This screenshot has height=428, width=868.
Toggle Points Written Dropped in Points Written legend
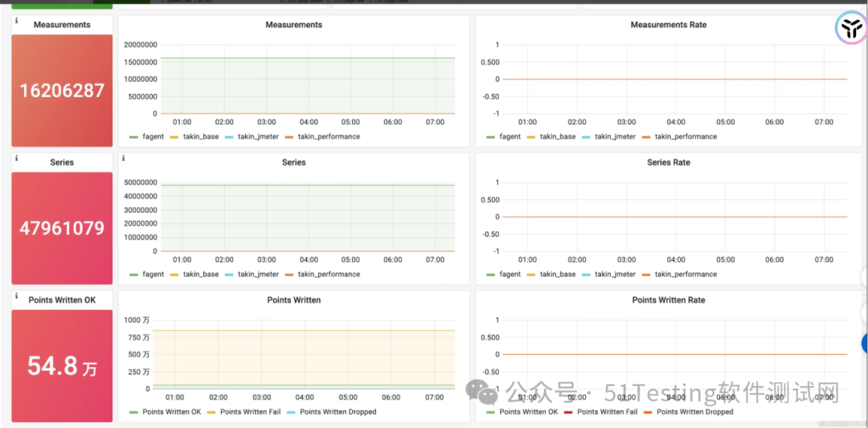coord(338,412)
